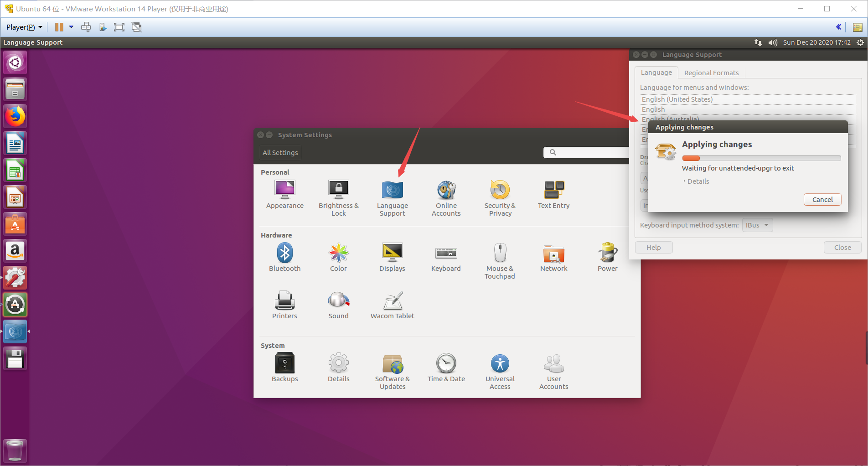This screenshot has width=868, height=466.
Task: Open Brightness & Lock settings
Action: (x=338, y=198)
